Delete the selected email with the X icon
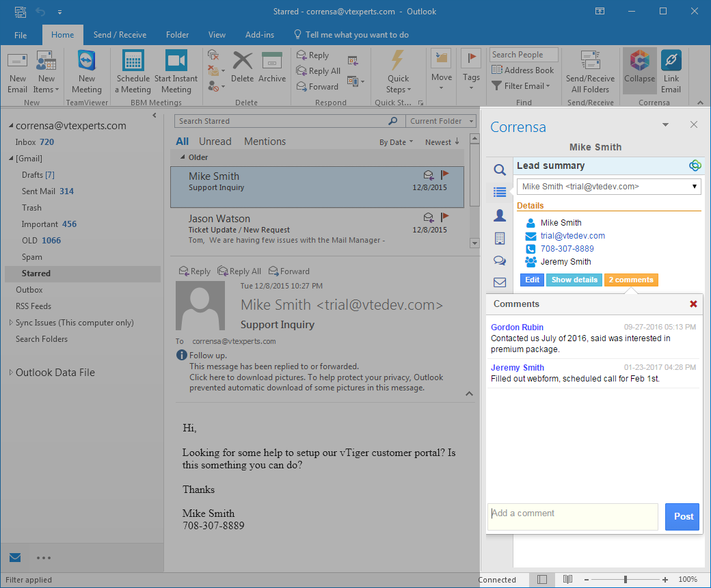711x588 pixels. [x=243, y=66]
